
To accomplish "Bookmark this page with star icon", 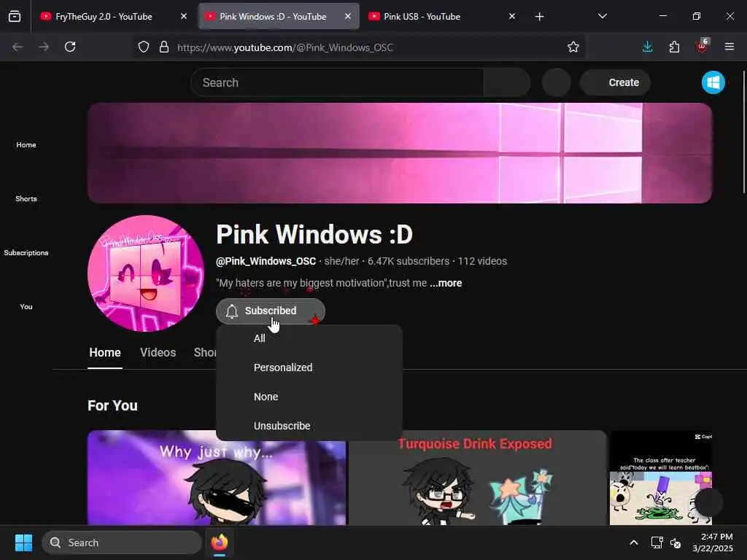I will click(573, 47).
